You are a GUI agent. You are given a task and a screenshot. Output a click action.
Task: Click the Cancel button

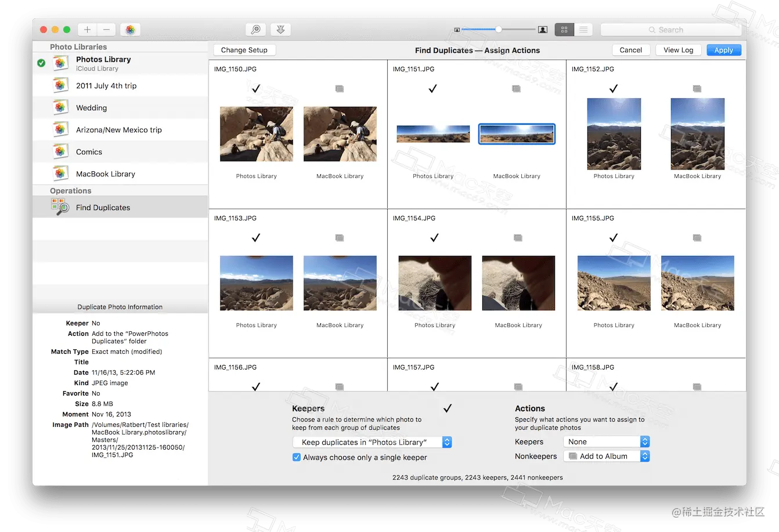pos(631,50)
